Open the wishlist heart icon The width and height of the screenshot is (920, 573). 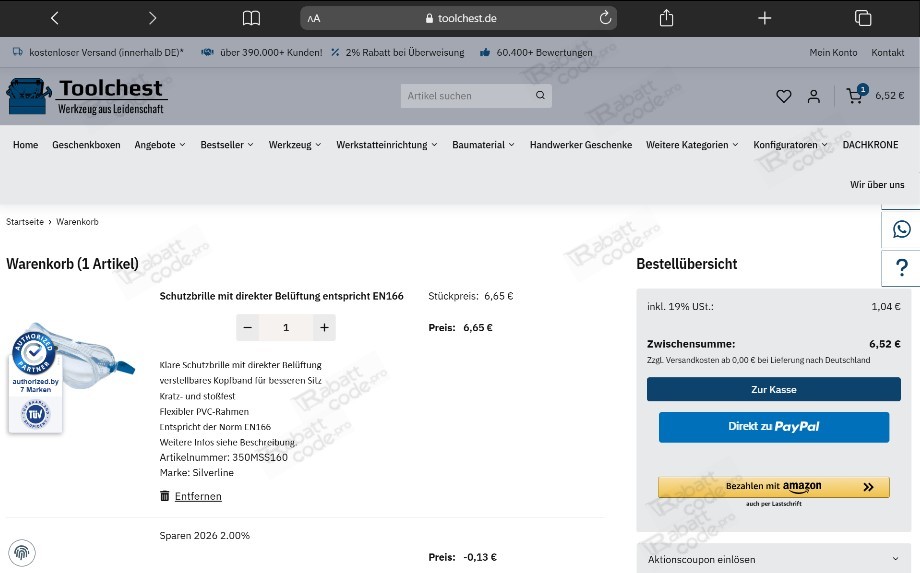[x=783, y=96]
